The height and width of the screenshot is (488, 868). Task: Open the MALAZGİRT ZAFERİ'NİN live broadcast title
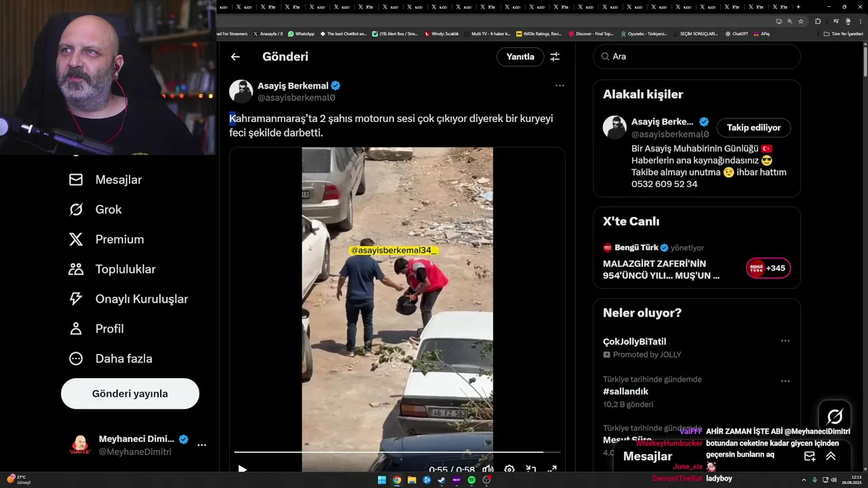click(661, 270)
